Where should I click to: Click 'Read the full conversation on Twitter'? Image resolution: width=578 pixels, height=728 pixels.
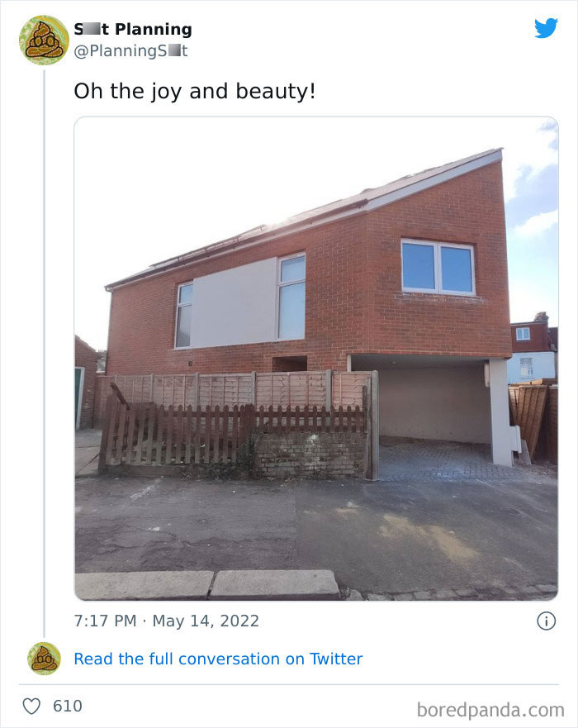coord(217,659)
